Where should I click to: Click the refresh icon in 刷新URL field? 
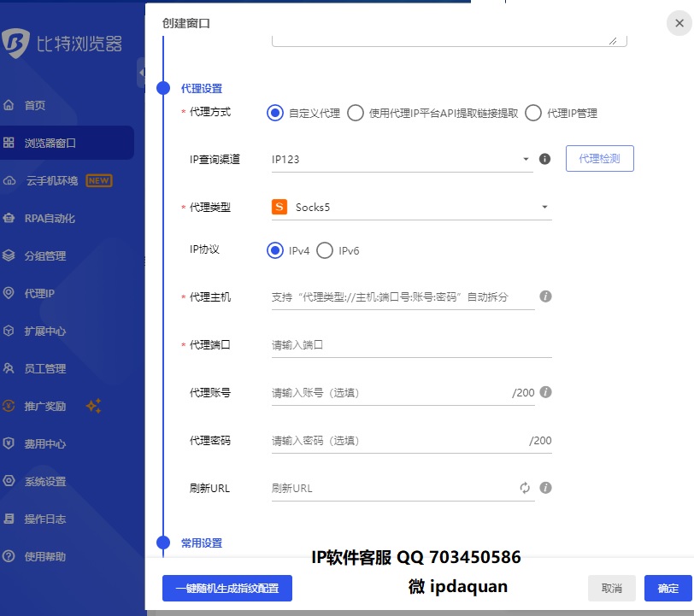tap(525, 488)
